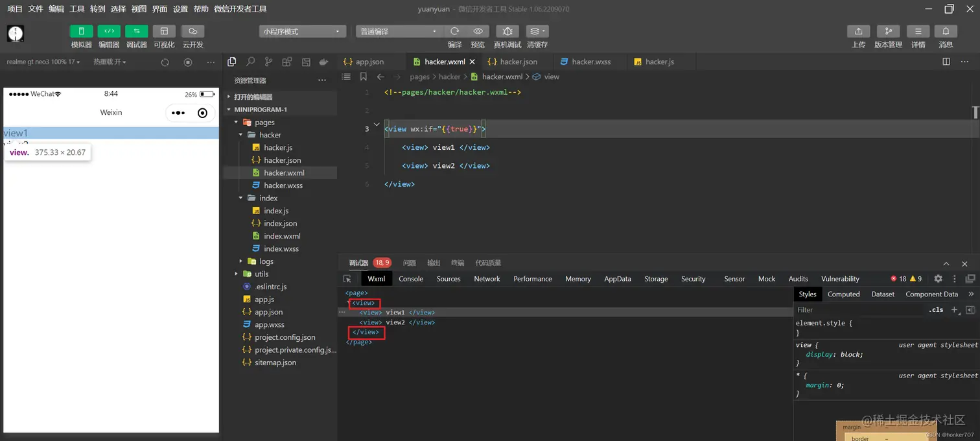Open the 文件 menu
This screenshot has height=441, width=980.
point(36,9)
